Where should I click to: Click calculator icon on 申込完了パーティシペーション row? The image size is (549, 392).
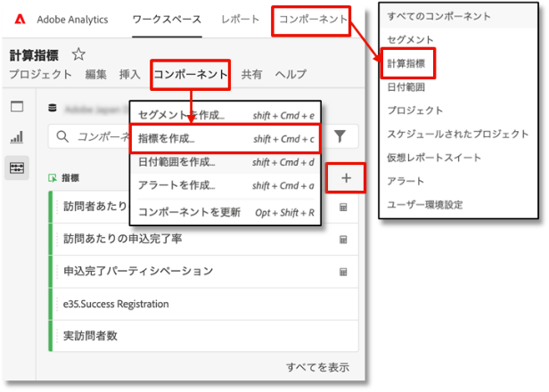[343, 271]
